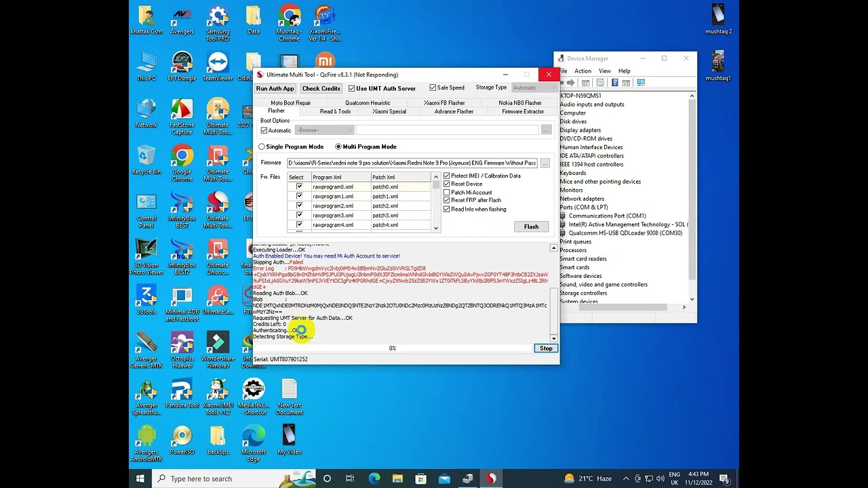The height and width of the screenshot is (488, 868).
Task: Uncheck the Automatic boot option
Action: tap(276, 130)
